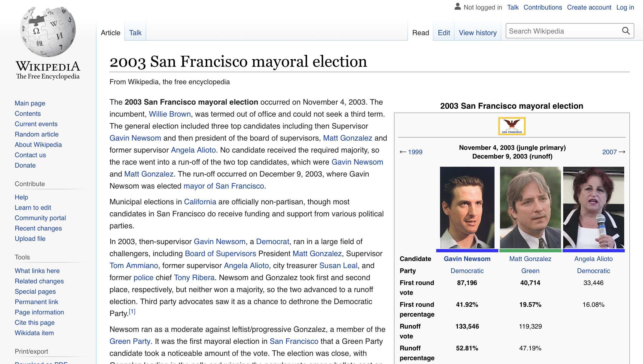
Task: Open Gavin Newsom in infobox candidate row
Action: tap(467, 259)
